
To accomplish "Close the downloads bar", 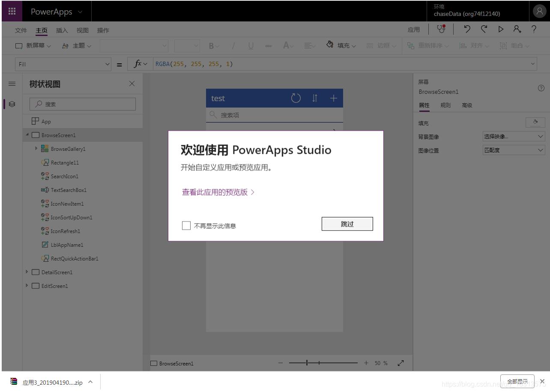I will pos(542,381).
